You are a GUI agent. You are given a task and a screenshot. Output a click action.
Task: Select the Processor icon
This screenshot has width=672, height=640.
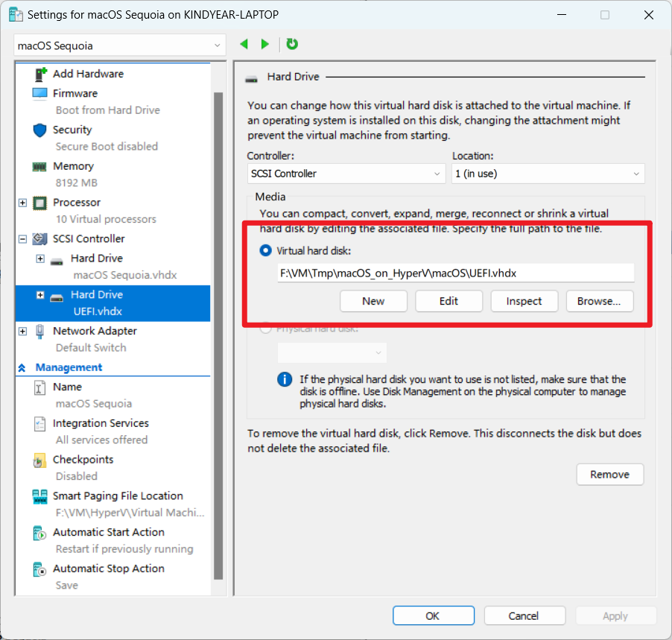[39, 203]
